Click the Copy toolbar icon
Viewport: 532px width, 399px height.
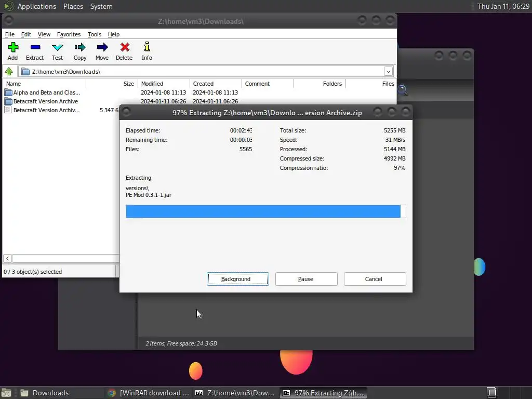point(80,47)
